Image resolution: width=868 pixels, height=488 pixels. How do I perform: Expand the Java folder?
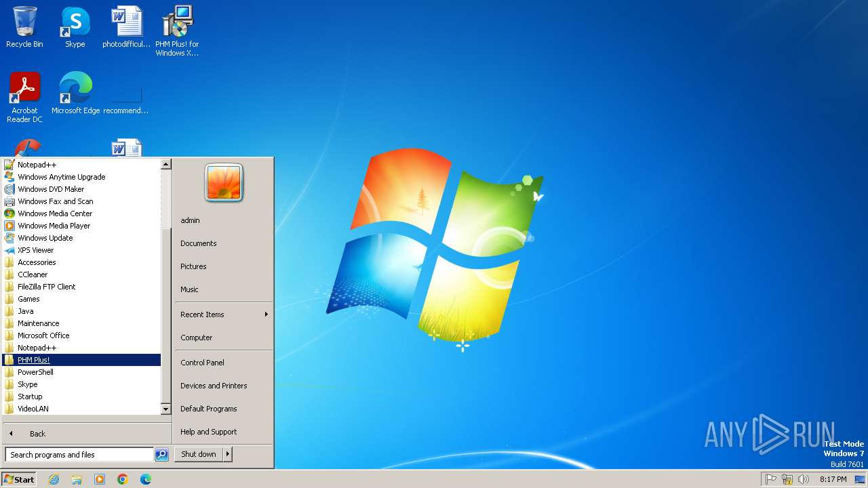(x=81, y=311)
